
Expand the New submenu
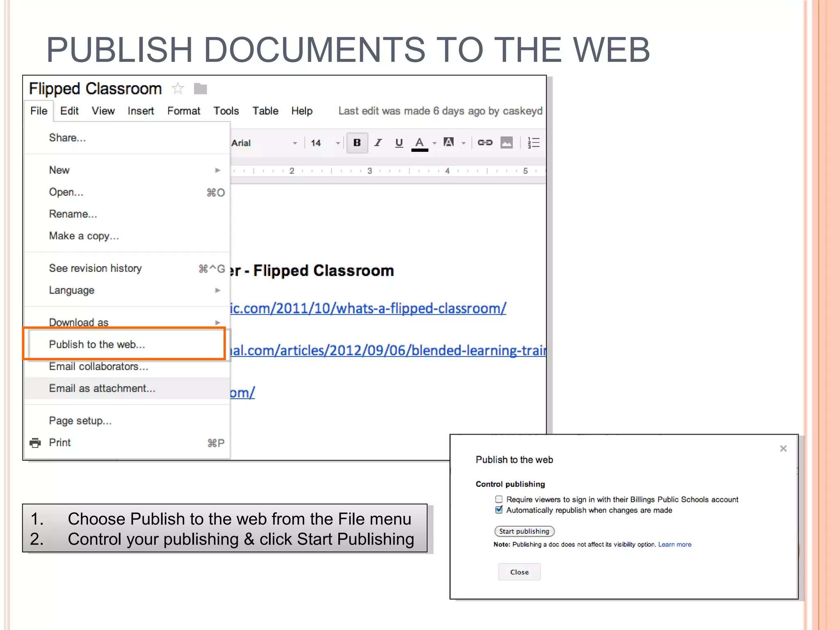[218, 170]
